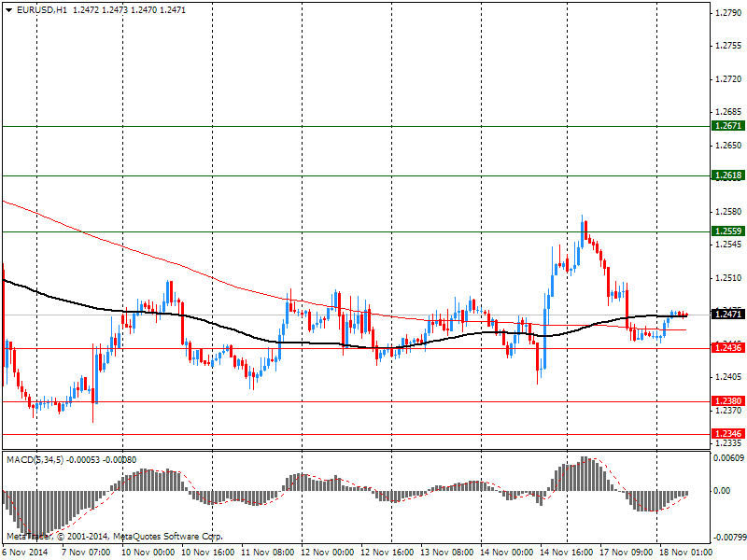Click the 7 Nov 07:00 time label
747x560 pixels.
pos(86,552)
